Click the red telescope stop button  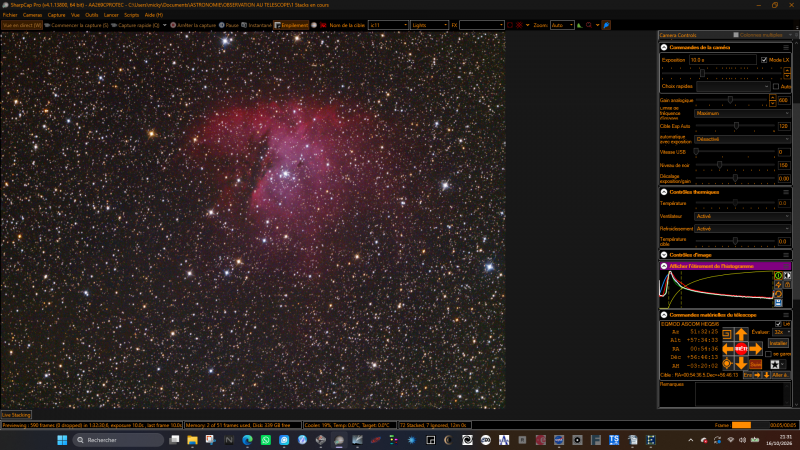click(x=741, y=349)
